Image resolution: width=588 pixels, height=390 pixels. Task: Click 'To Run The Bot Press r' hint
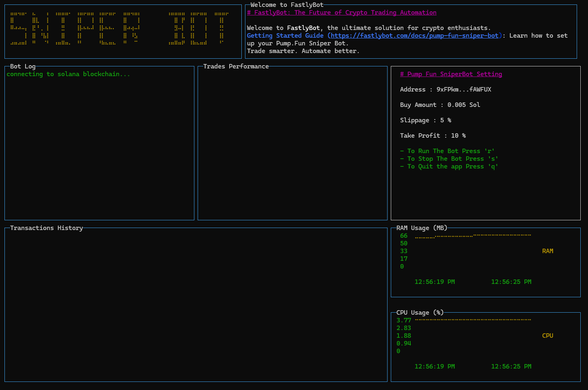447,151
